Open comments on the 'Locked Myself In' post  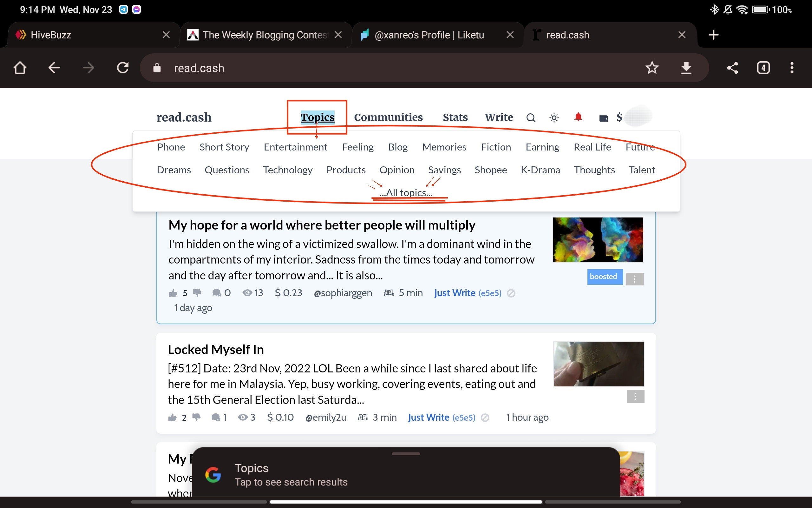coord(216,418)
